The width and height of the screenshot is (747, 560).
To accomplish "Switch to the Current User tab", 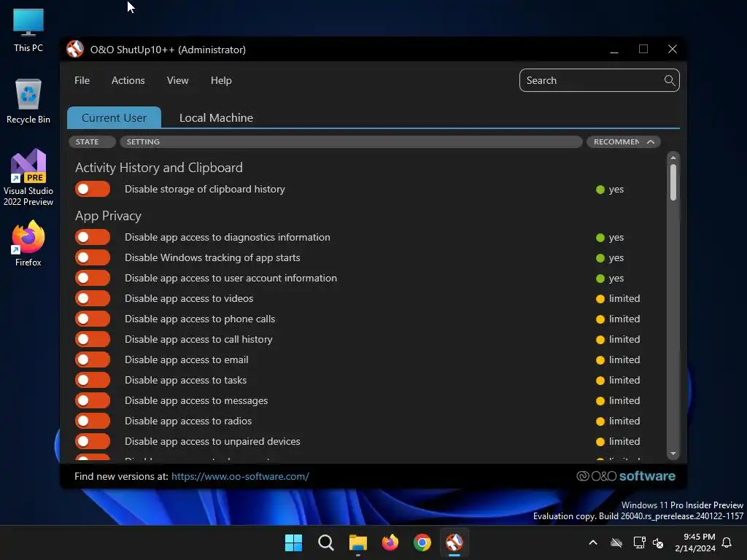I will coord(114,117).
